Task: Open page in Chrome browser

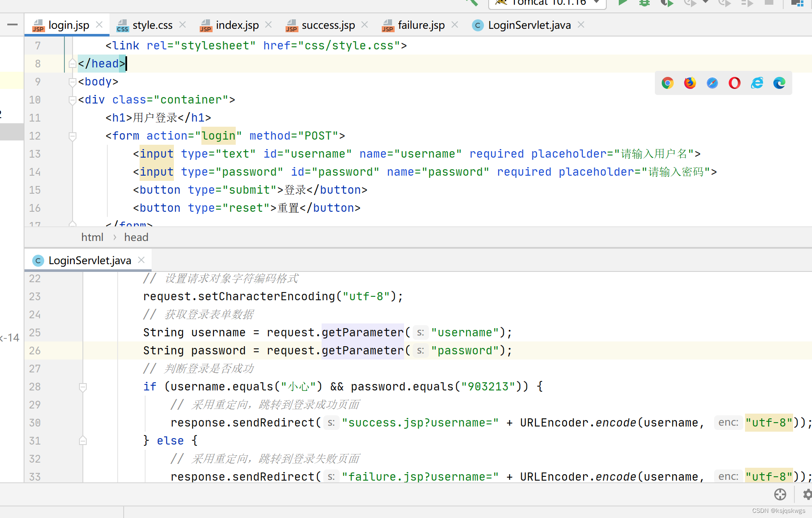Action: [x=667, y=83]
